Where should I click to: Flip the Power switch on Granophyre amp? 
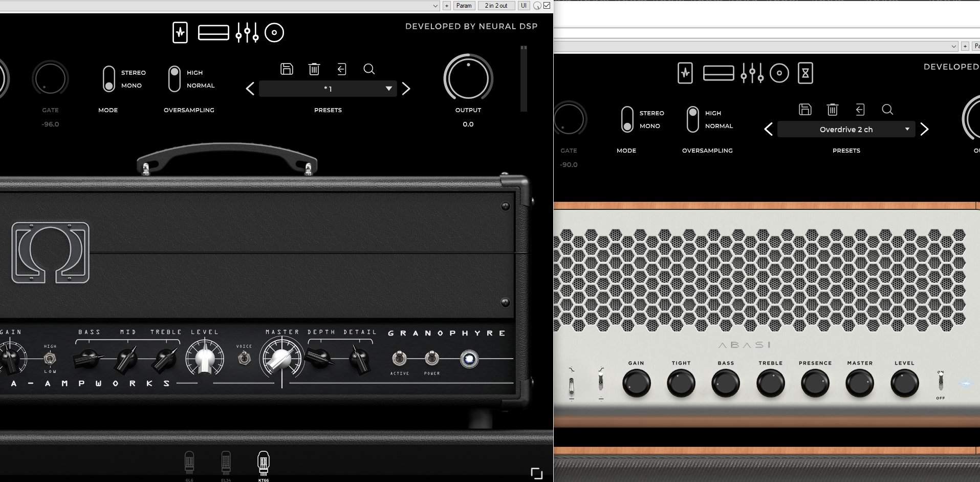432,358
